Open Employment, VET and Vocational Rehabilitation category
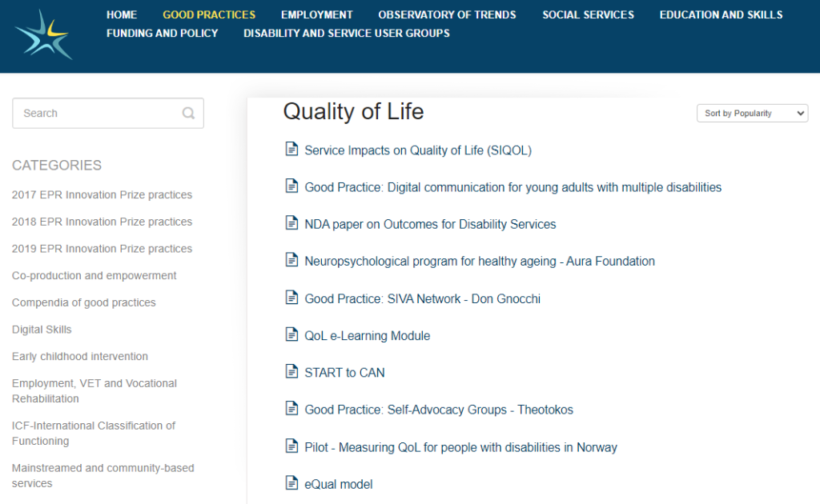 tap(94, 391)
